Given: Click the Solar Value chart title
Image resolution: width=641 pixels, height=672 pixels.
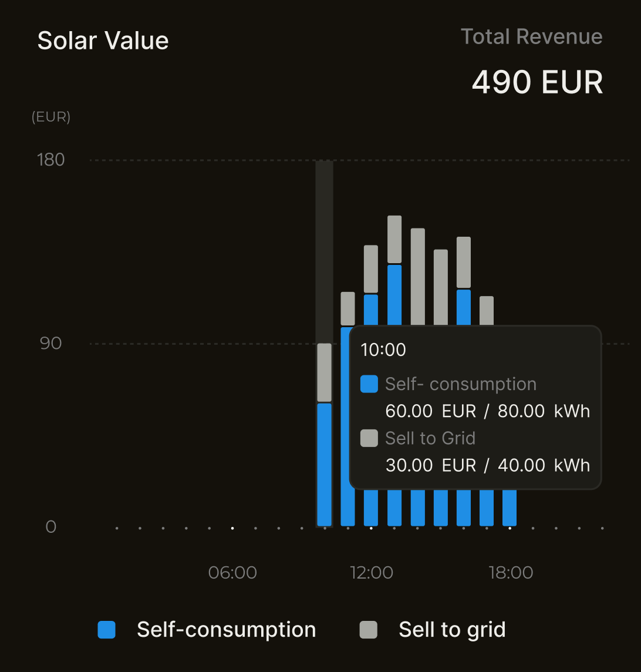Looking at the screenshot, I should [103, 41].
